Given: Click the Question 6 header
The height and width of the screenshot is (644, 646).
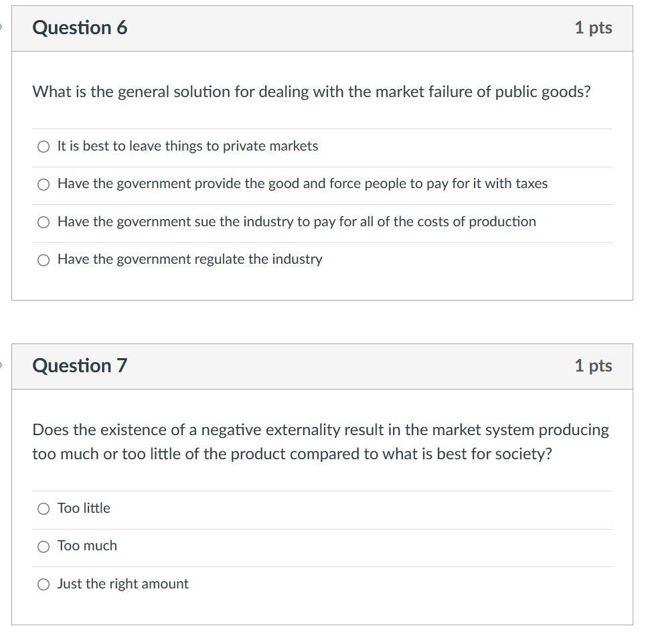Looking at the screenshot, I should point(80,27).
